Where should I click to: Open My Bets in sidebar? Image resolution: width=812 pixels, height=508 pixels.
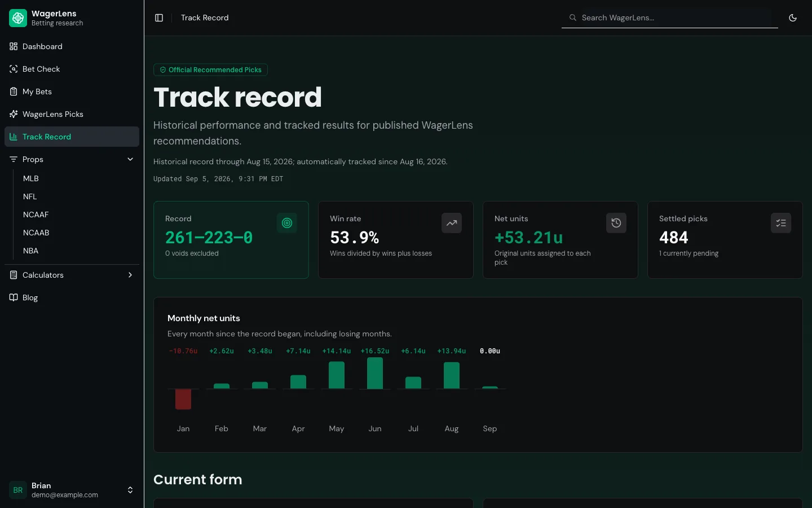(x=72, y=91)
